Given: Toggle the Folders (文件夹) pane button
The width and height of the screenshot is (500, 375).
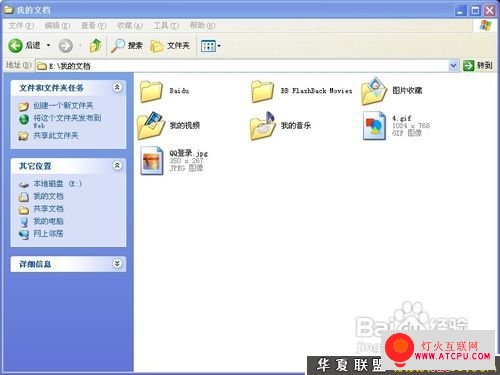Looking at the screenshot, I should [x=170, y=46].
